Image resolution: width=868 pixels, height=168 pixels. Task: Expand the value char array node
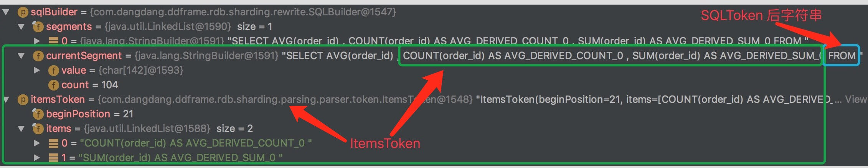pyautogui.click(x=36, y=71)
